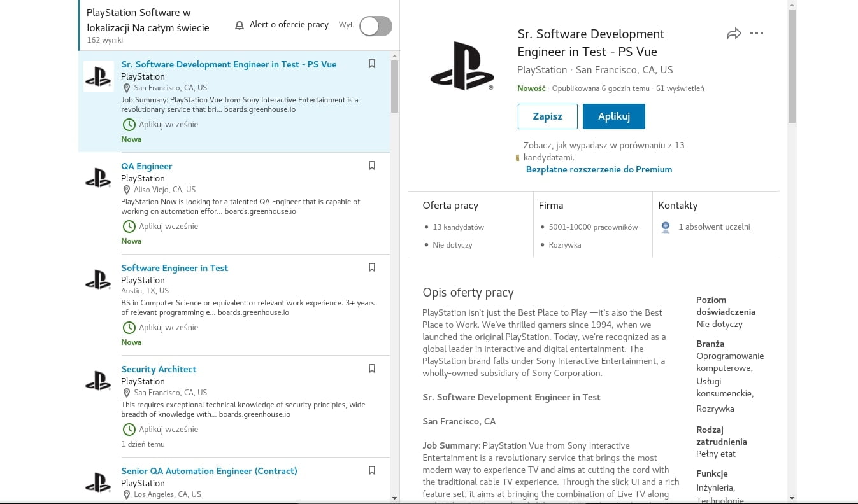Bookmark Senior QA Automation Engineer listing
858x504 pixels.
click(x=372, y=470)
